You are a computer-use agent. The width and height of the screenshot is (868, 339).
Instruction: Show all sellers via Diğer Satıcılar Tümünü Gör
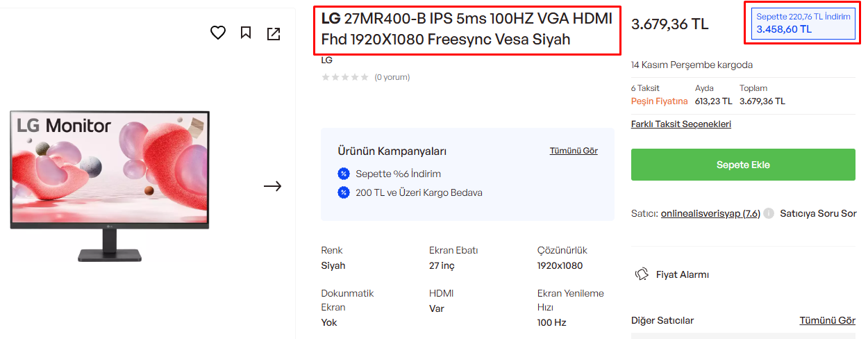[827, 320]
